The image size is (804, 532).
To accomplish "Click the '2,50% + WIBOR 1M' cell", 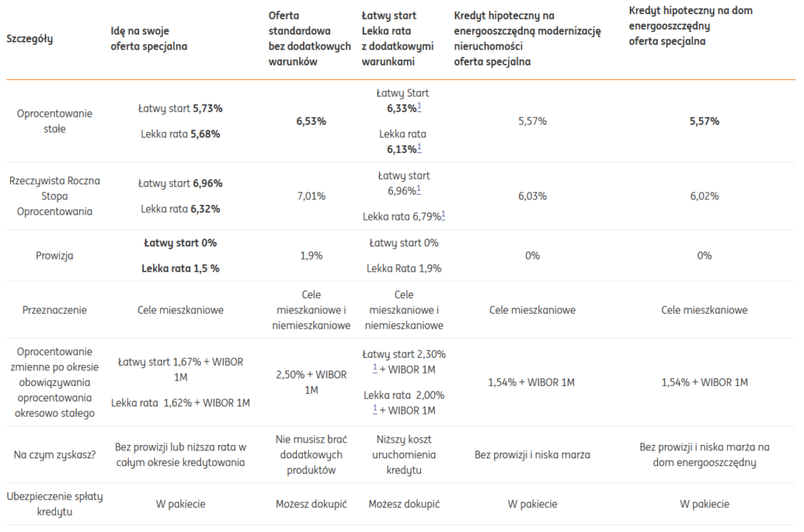I will pyautogui.click(x=311, y=382).
